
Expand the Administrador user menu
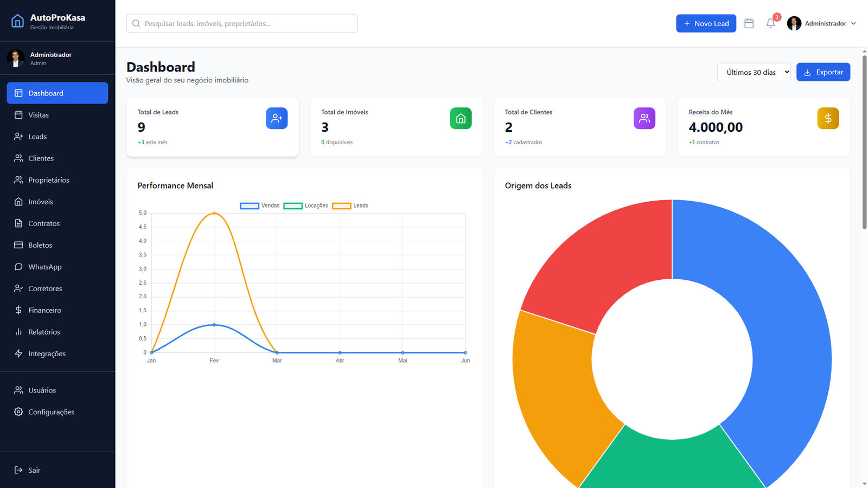(x=821, y=23)
